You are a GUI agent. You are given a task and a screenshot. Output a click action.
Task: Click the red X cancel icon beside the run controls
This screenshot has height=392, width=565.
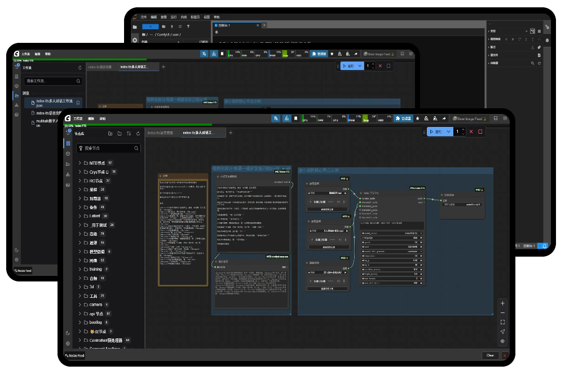tap(471, 131)
